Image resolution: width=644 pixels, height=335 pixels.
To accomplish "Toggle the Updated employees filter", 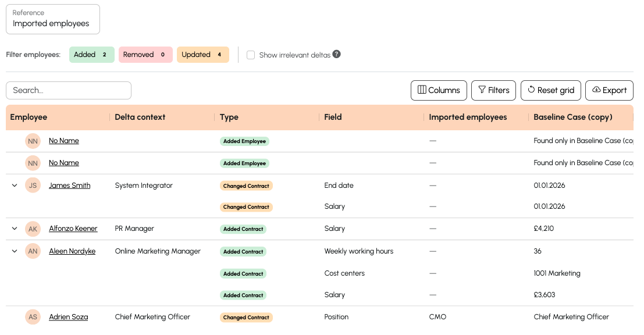I will coord(202,55).
